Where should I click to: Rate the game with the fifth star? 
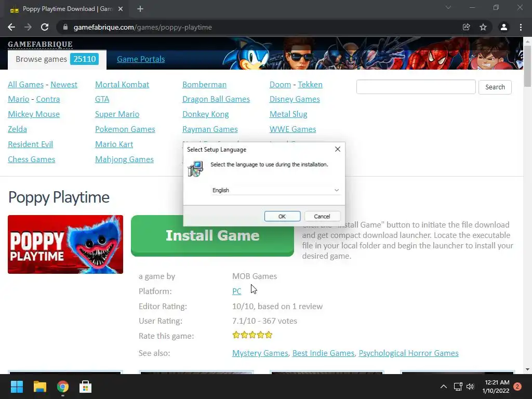(x=269, y=335)
